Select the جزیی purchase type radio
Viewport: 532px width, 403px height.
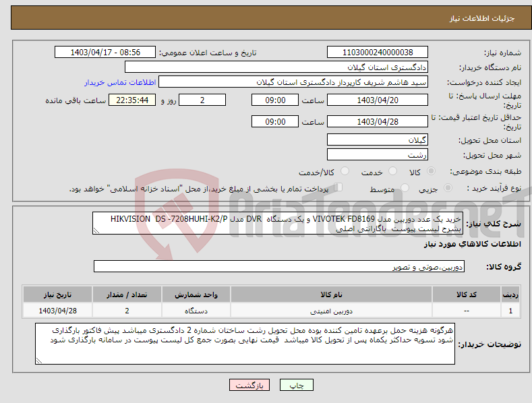pos(448,187)
